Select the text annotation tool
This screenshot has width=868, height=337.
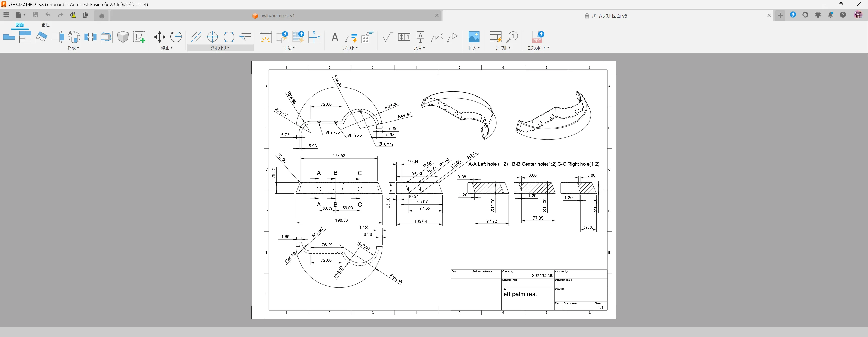point(334,37)
